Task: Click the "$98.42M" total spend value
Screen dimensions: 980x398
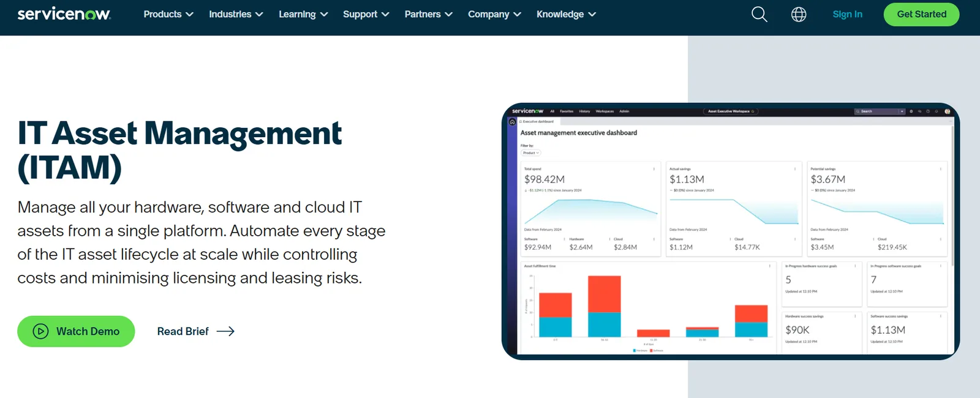Action: pos(545,179)
